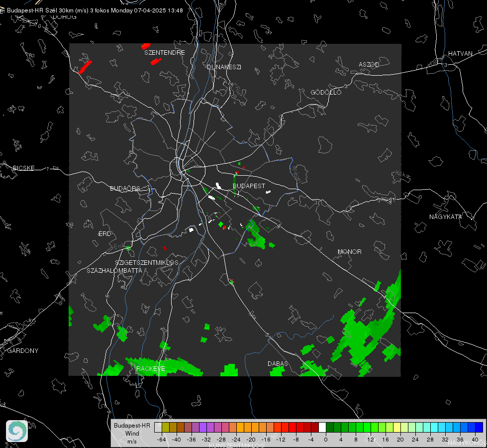487x448 pixels.
Task: Click the ASZOD map label
Action: coord(369,64)
